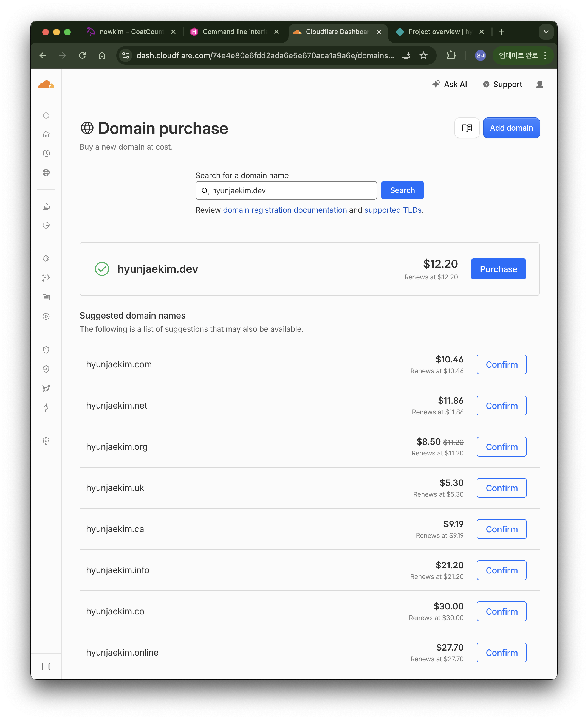Open documentation book icon button
588x720 pixels.
(467, 128)
